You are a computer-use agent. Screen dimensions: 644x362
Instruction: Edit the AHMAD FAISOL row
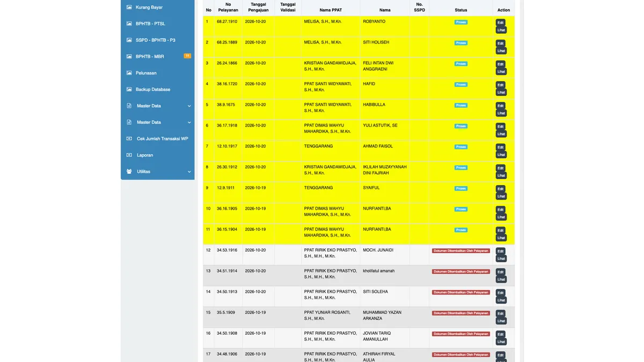501,147
